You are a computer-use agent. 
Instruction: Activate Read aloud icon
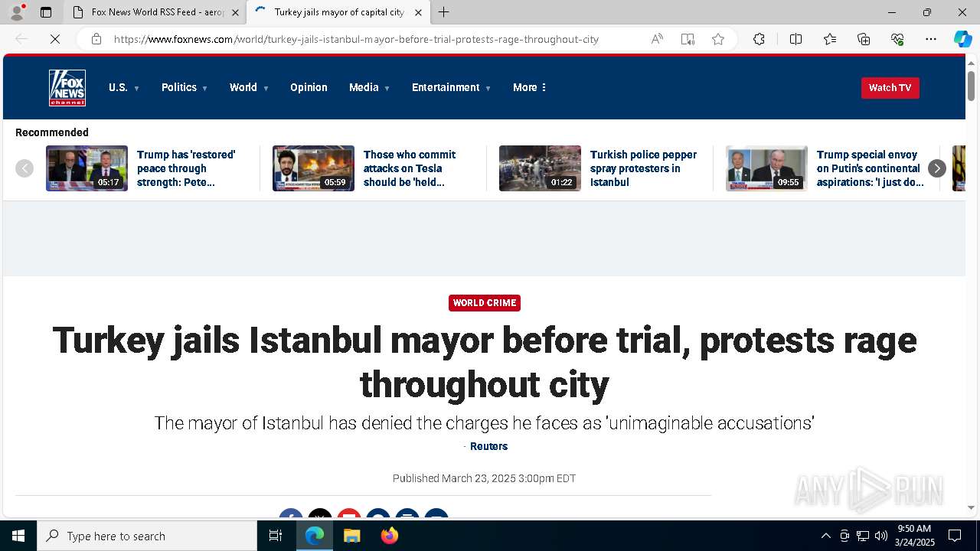(x=657, y=39)
